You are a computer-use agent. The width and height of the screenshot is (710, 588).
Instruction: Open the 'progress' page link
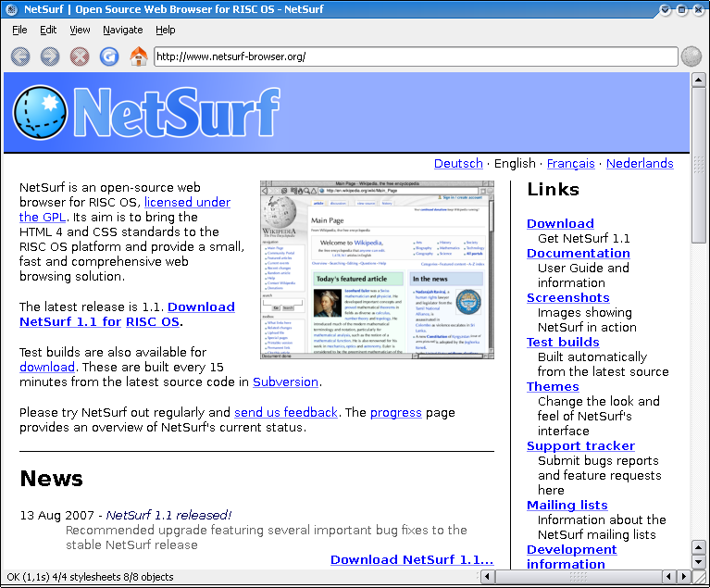(396, 413)
